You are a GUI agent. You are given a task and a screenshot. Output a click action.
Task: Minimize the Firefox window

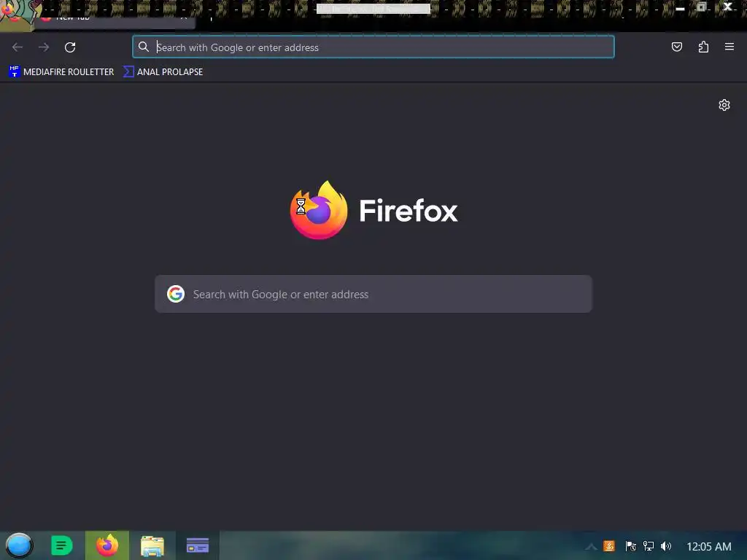(x=681, y=7)
